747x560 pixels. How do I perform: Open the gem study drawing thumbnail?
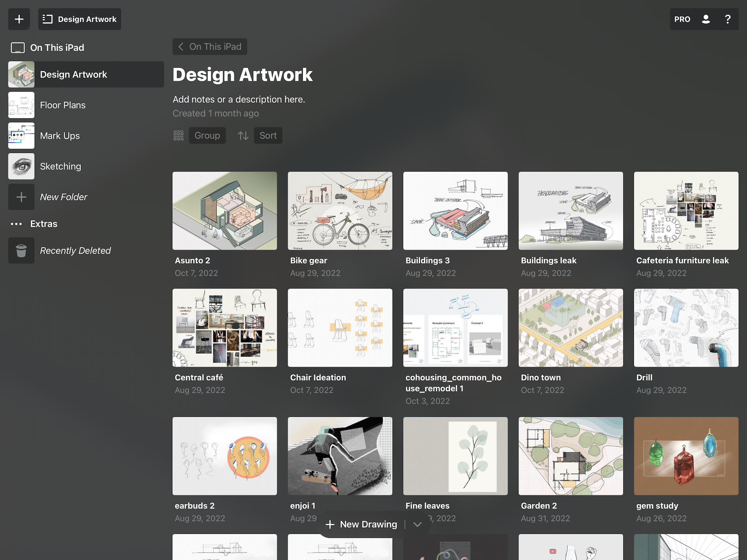coord(686,456)
